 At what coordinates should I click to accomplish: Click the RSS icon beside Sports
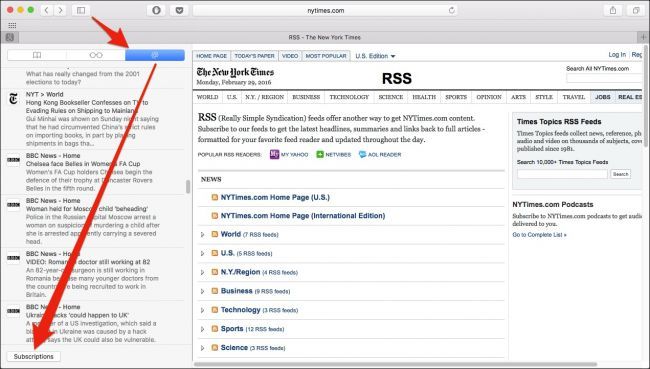point(215,329)
